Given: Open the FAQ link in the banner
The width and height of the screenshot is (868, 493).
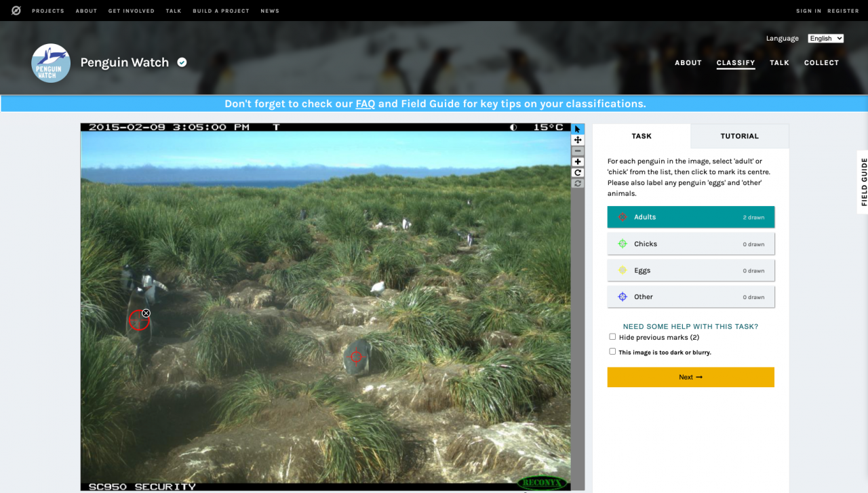Looking at the screenshot, I should click(x=365, y=104).
